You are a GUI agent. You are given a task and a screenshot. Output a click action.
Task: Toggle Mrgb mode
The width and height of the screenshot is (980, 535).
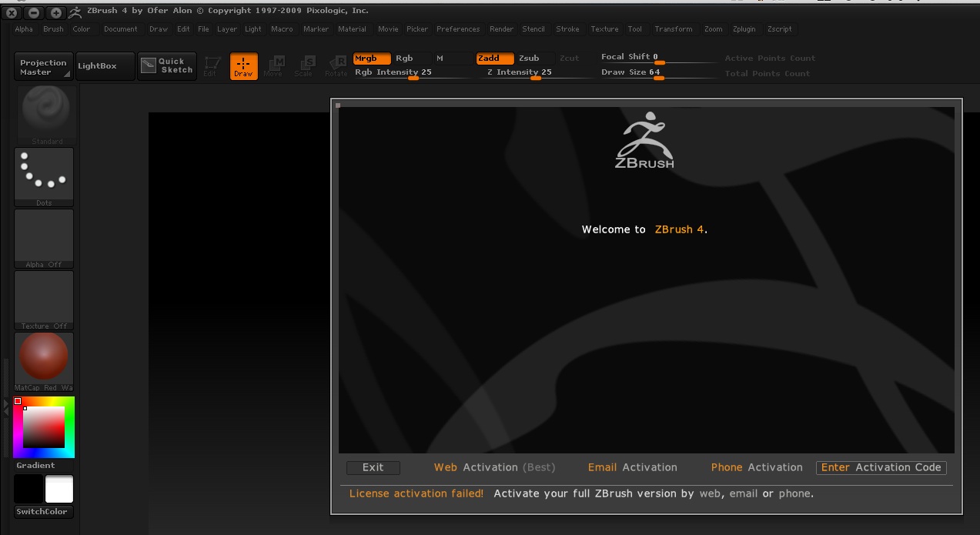tap(373, 59)
